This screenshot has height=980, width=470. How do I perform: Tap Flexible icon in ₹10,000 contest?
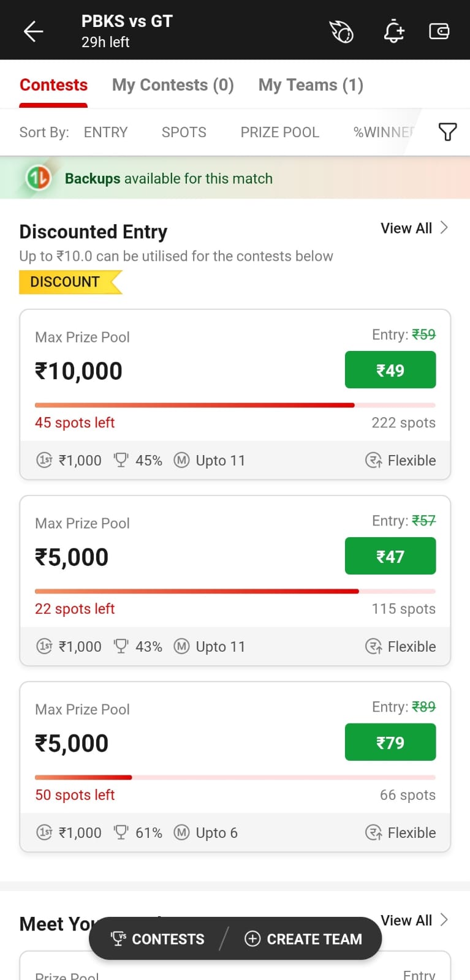pyautogui.click(x=373, y=460)
